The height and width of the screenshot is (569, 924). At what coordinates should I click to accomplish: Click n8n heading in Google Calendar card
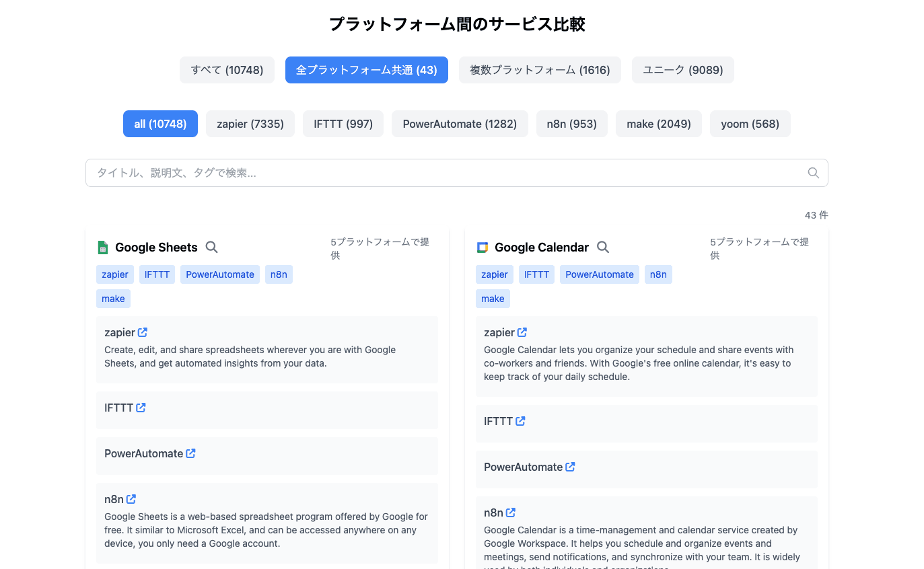(493, 513)
